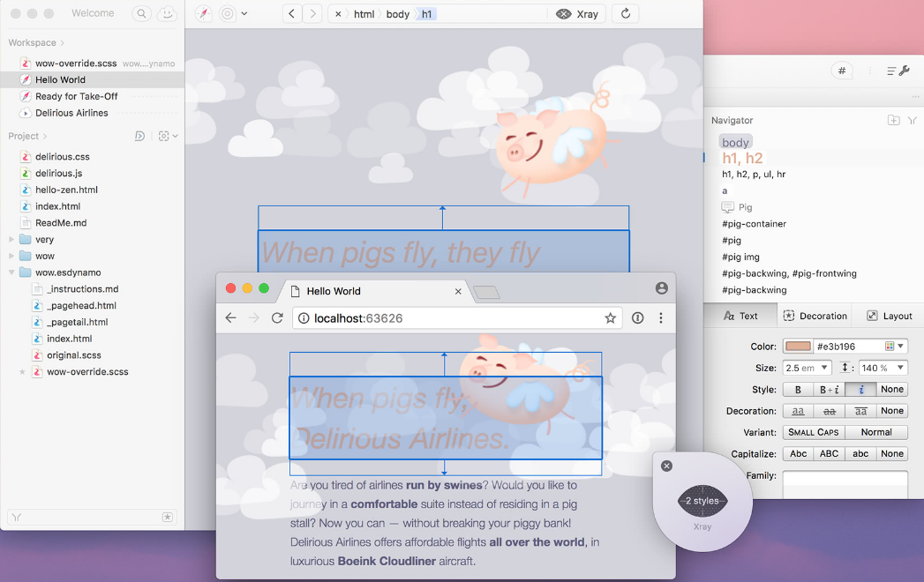Expand the Workspace section chevron

62,42
